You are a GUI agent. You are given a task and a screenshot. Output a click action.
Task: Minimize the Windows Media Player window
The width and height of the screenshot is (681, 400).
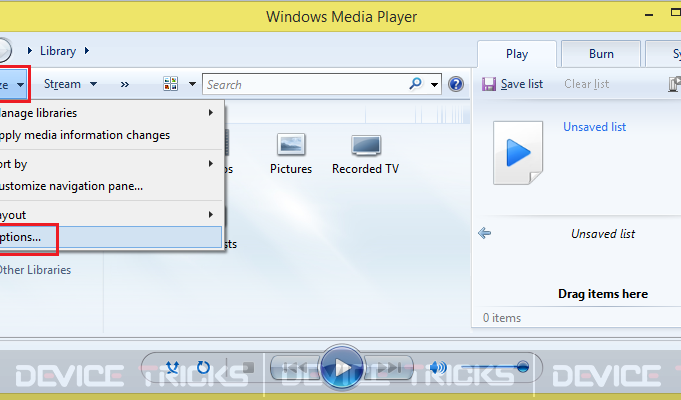click(x=649, y=15)
